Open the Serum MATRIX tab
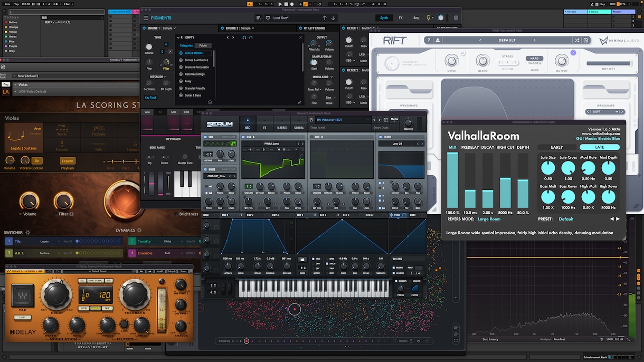 [282, 124]
